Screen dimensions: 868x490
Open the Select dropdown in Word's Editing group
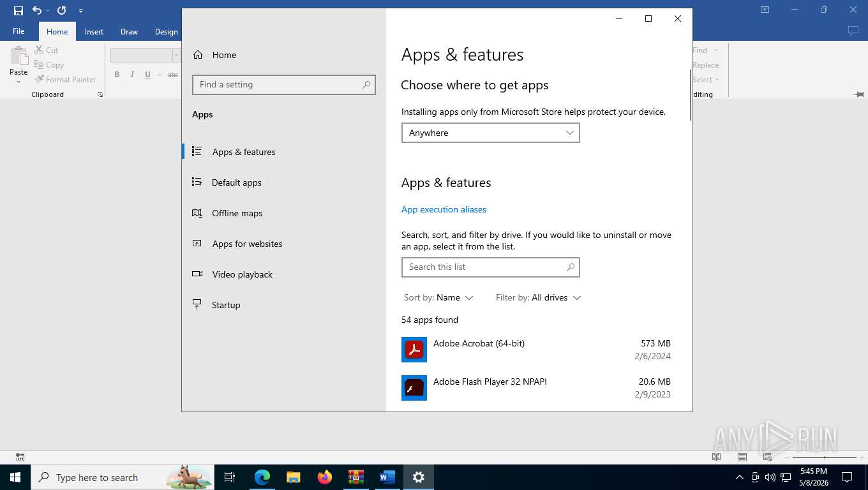(x=705, y=79)
